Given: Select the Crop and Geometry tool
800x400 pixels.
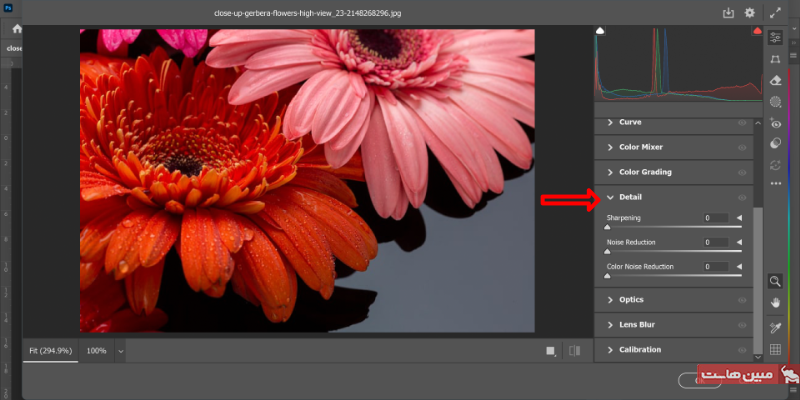Looking at the screenshot, I should click(x=776, y=59).
